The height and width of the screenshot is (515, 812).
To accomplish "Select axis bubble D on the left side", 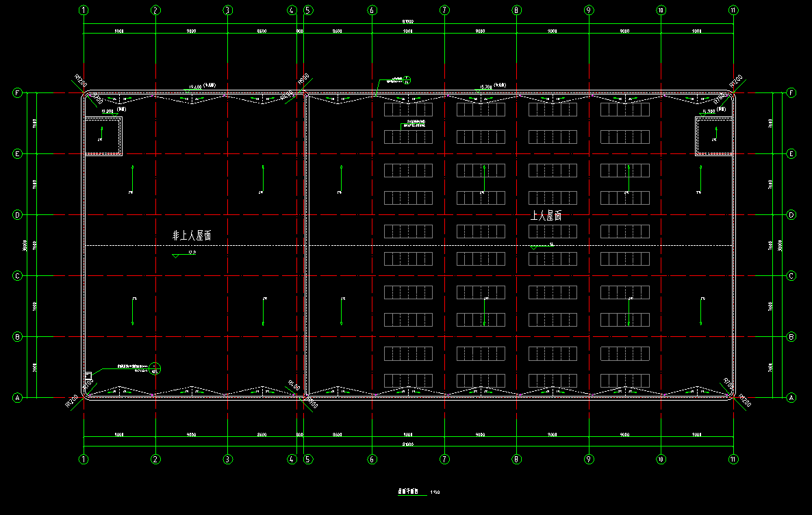I will pos(17,215).
